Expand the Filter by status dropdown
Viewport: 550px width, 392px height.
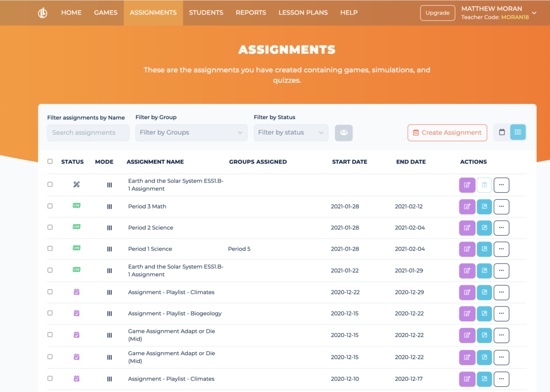point(291,133)
